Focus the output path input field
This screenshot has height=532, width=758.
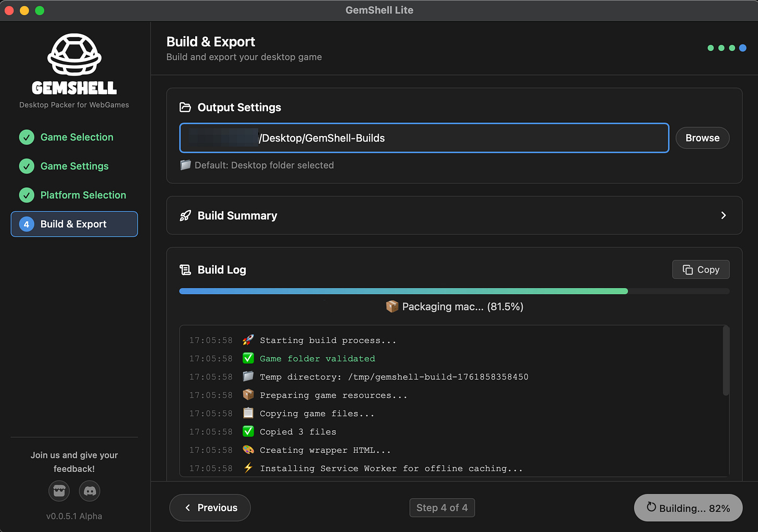coord(424,138)
